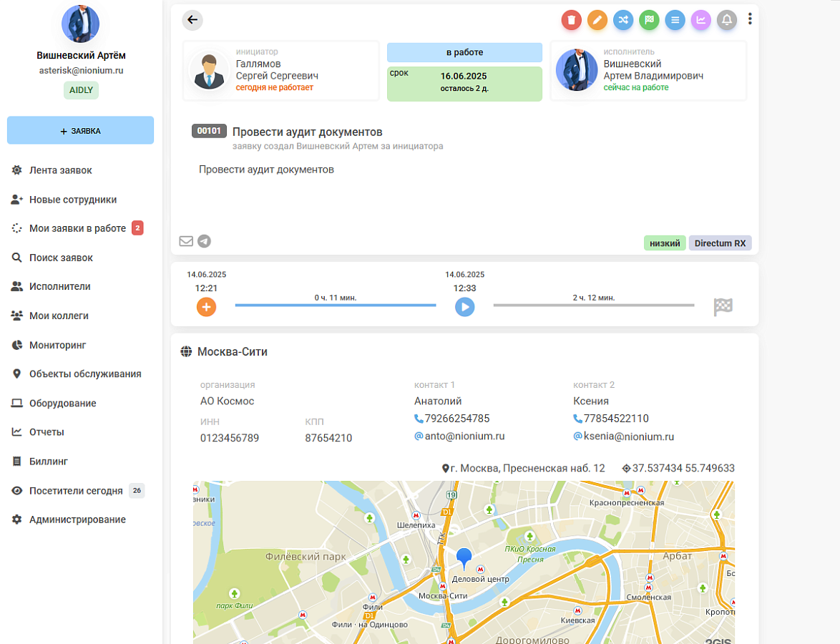Click the email envelope icon
The height and width of the screenshot is (644, 840).
click(x=186, y=241)
